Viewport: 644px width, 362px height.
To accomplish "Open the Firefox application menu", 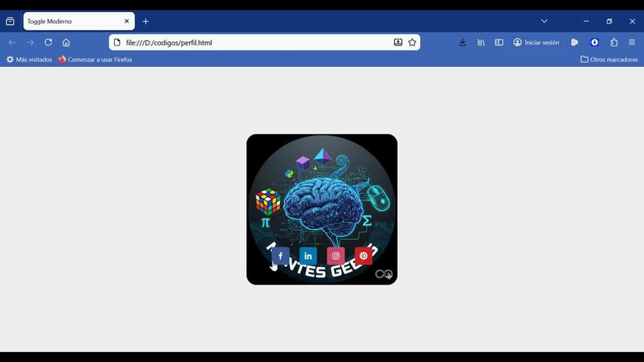I will tap(632, 42).
